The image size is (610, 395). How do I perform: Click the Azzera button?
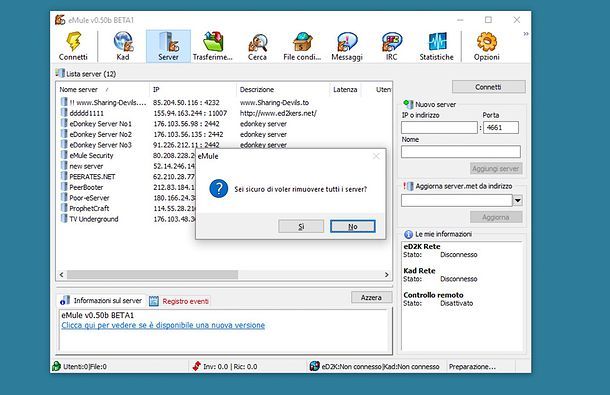[x=372, y=297]
